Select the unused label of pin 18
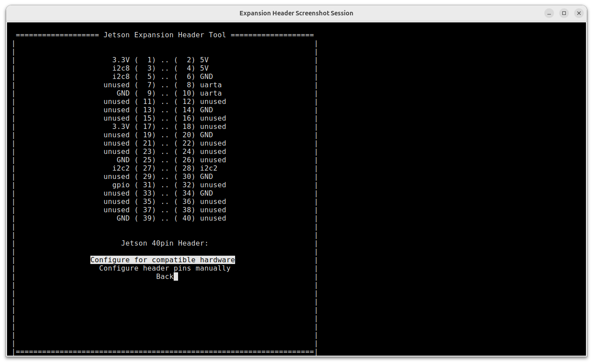The height and width of the screenshot is (364, 593). pyautogui.click(x=213, y=127)
